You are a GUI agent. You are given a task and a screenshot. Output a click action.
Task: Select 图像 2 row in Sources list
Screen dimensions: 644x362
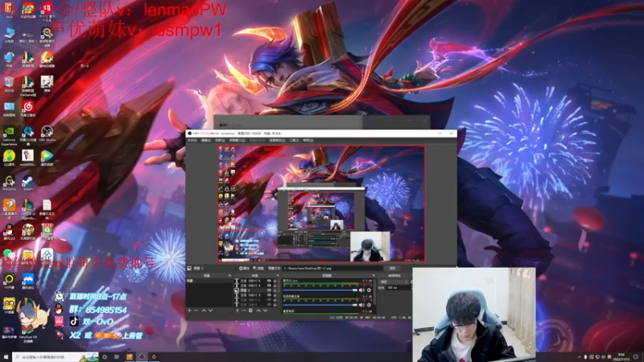click(x=257, y=290)
